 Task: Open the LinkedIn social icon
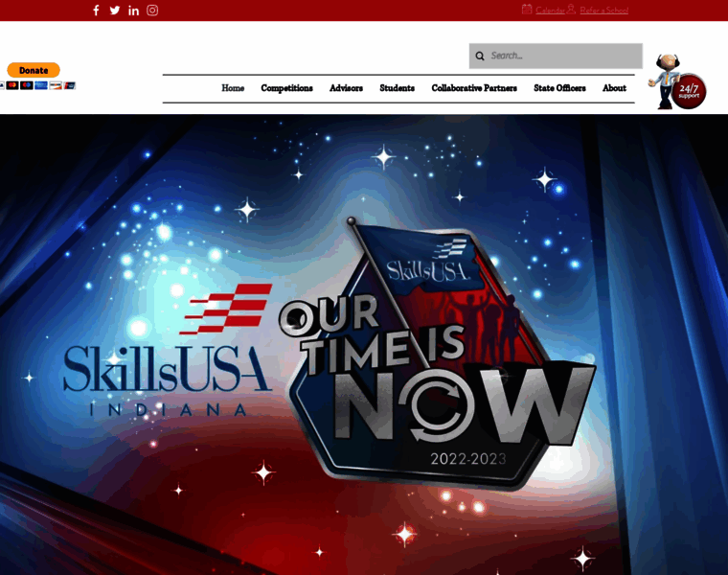coord(134,11)
